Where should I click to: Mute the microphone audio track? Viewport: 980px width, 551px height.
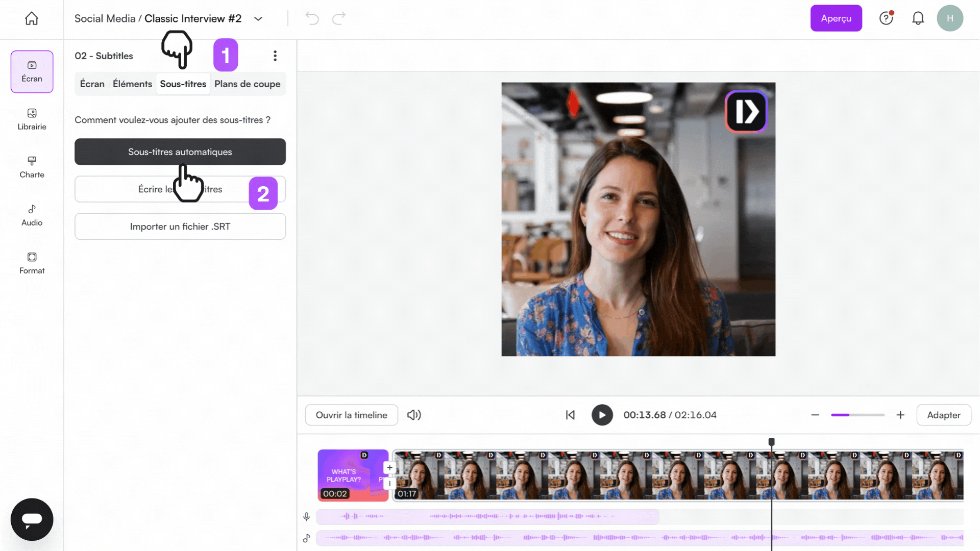click(x=306, y=516)
